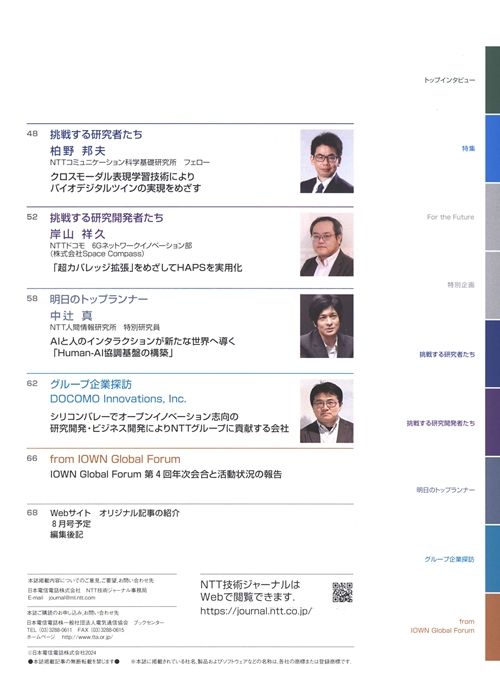Click the heading from IOWN Global Forum on page 66
The width and height of the screenshot is (500, 688).
pos(115,459)
